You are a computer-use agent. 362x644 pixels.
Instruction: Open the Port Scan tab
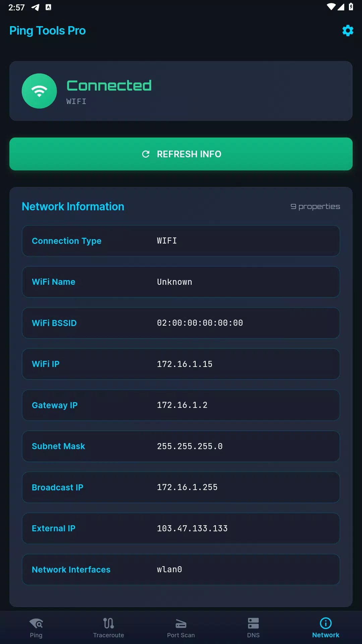pyautogui.click(x=181, y=628)
